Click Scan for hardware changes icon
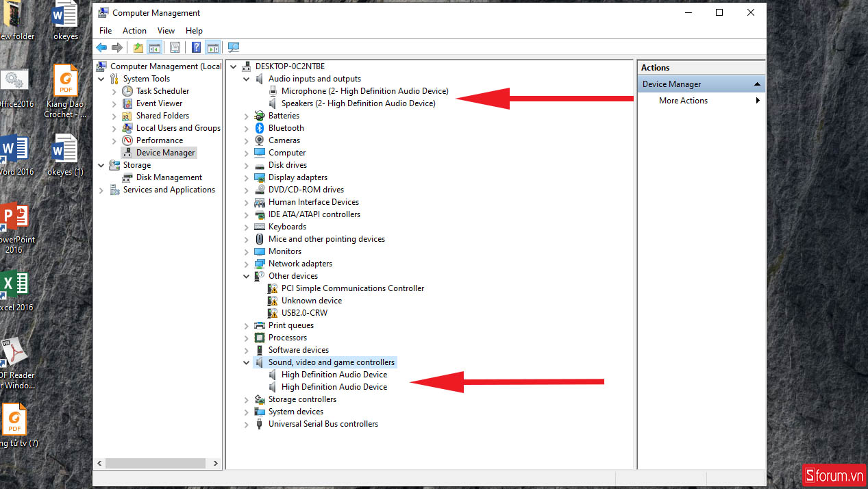 tap(234, 47)
